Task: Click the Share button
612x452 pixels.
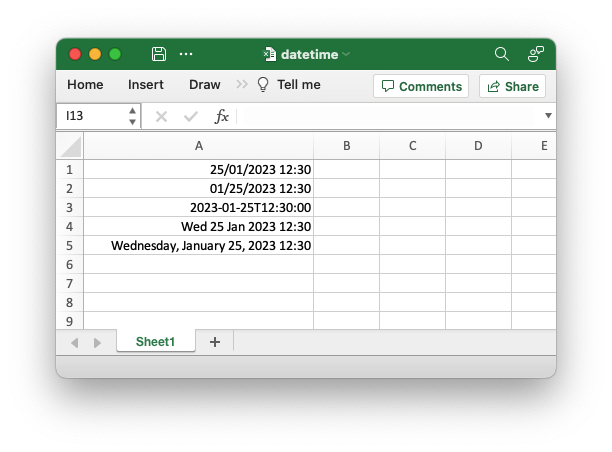Action: [512, 86]
